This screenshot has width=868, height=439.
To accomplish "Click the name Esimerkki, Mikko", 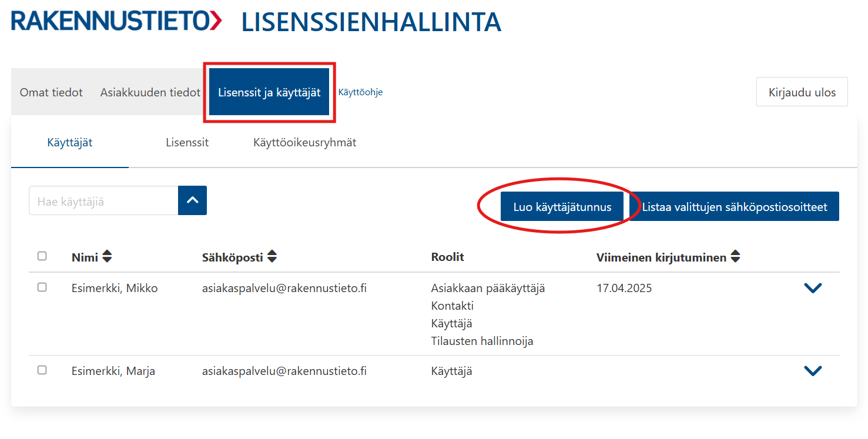I will [x=115, y=289].
